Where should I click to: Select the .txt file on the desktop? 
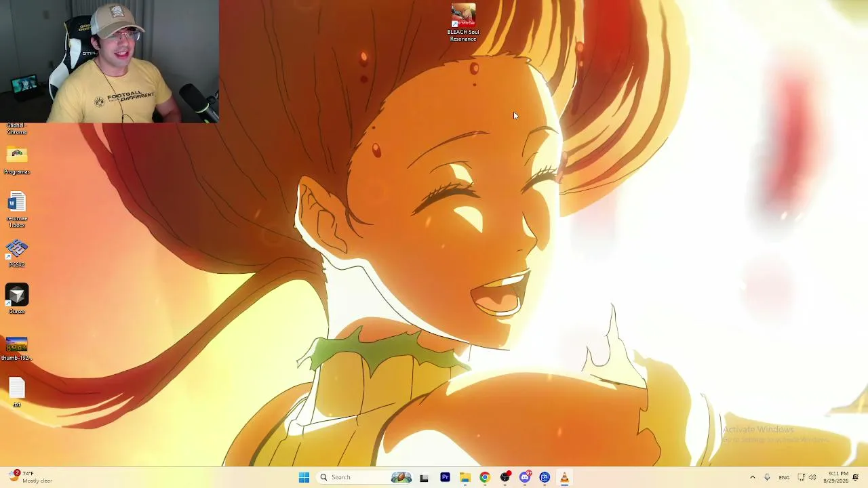[17, 392]
